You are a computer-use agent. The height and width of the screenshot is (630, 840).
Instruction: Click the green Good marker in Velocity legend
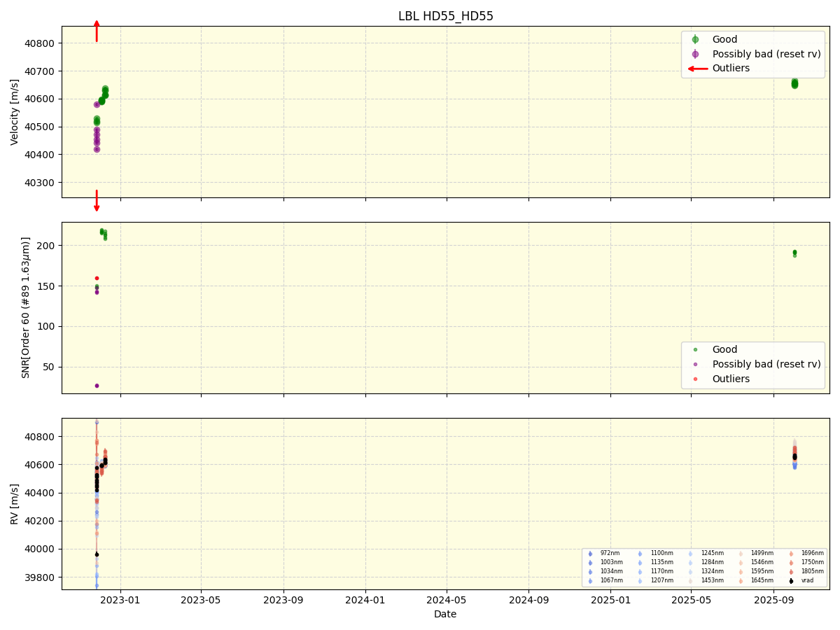click(695, 39)
